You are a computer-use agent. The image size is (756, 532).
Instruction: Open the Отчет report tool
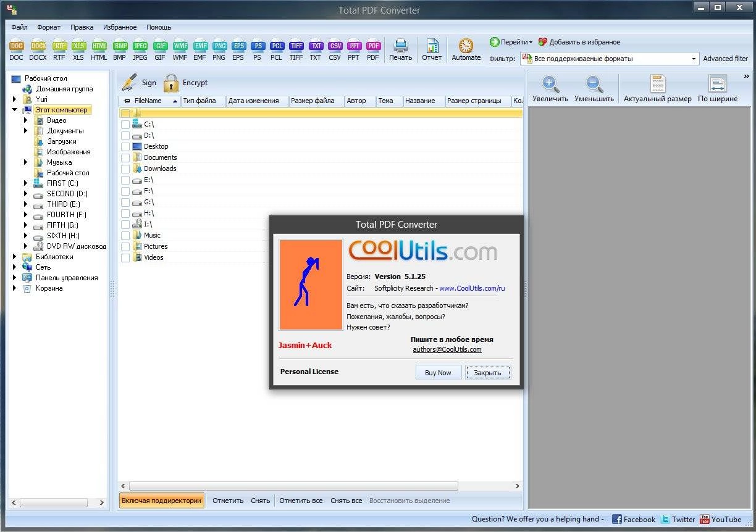point(432,49)
